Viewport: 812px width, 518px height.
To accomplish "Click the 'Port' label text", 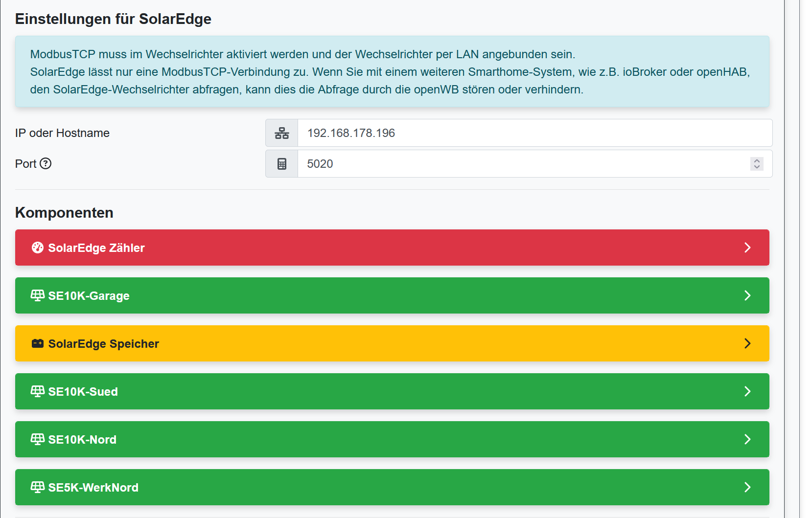I will (x=25, y=164).
